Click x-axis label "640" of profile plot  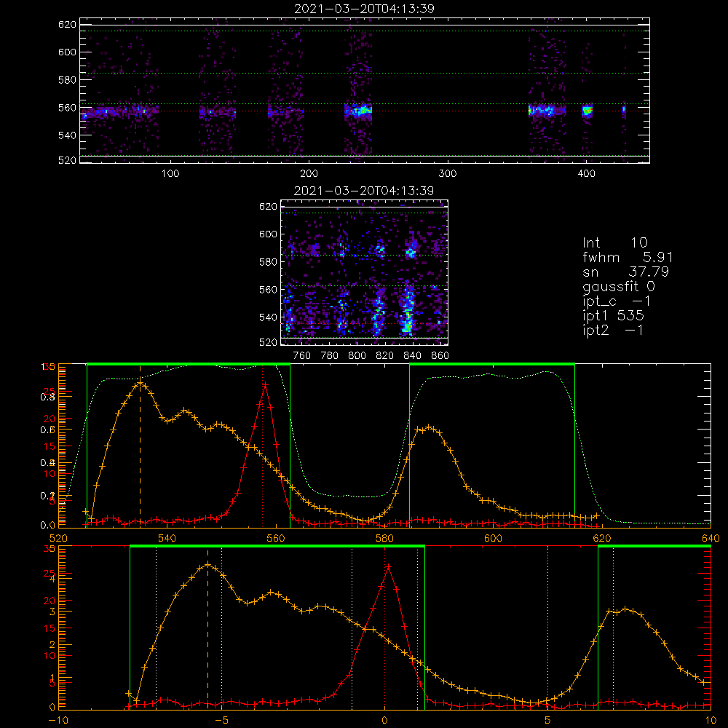pos(711,538)
